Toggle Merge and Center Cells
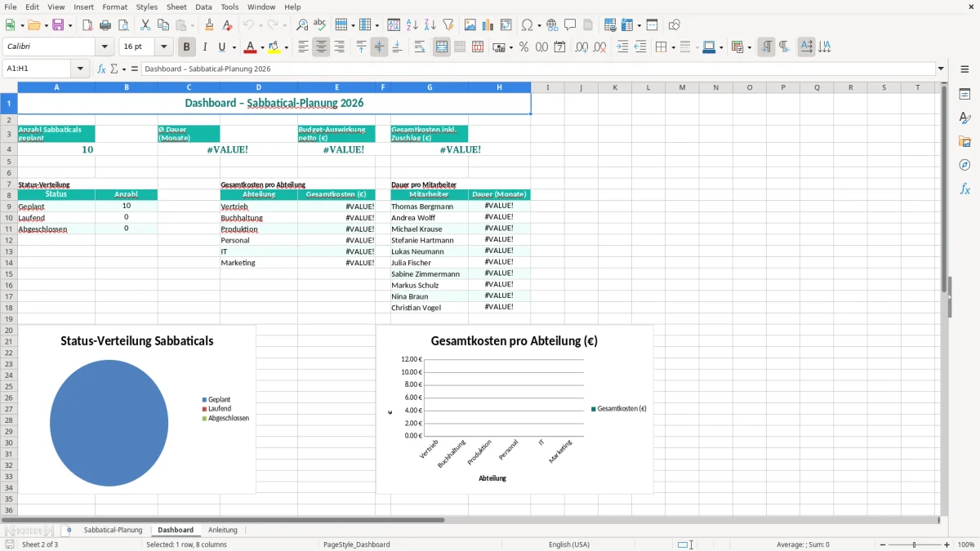The image size is (980, 551). 442,47
